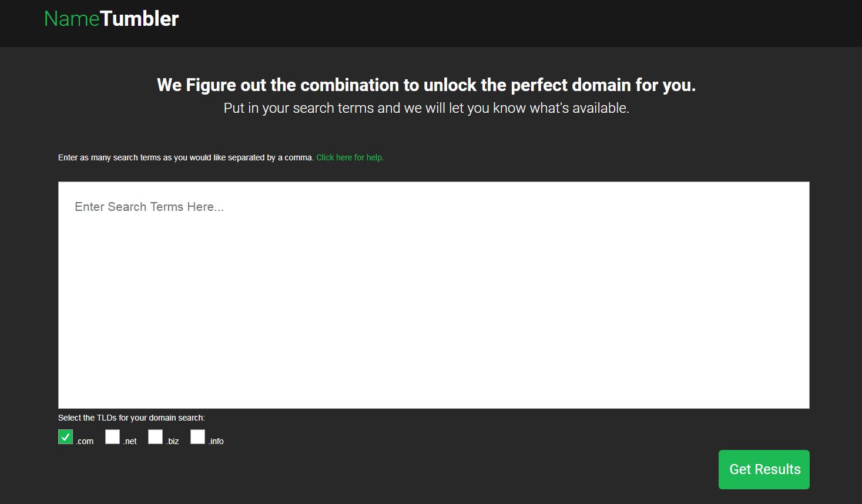
Task: Click the white 'Tumbler' part of the logo
Action: point(139,19)
